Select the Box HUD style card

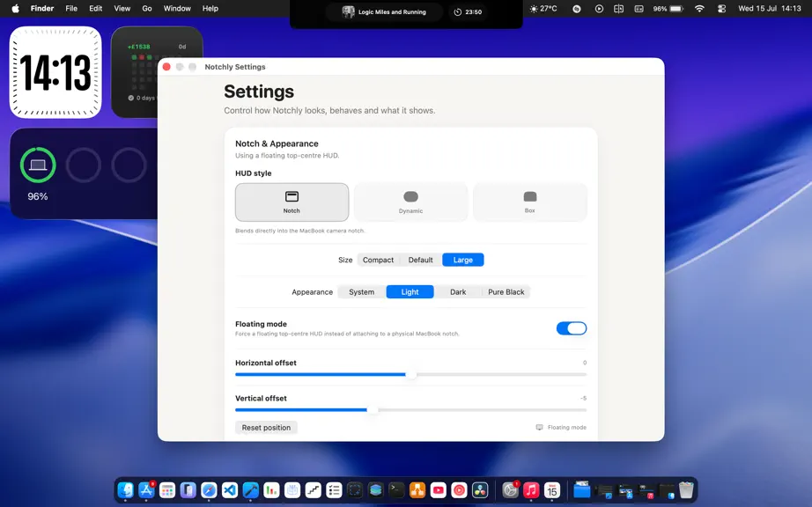(530, 202)
